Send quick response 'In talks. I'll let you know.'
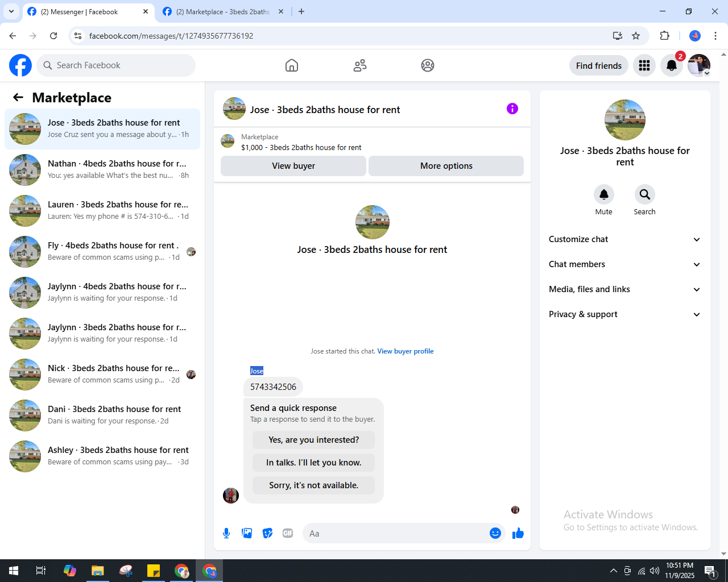Viewport: 728px width, 582px height. pos(314,463)
